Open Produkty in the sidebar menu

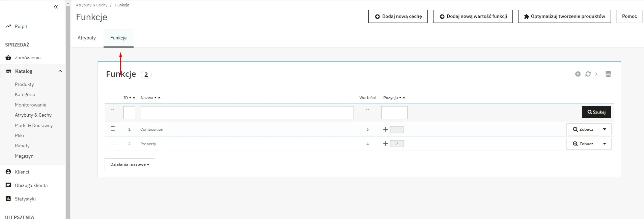click(24, 84)
